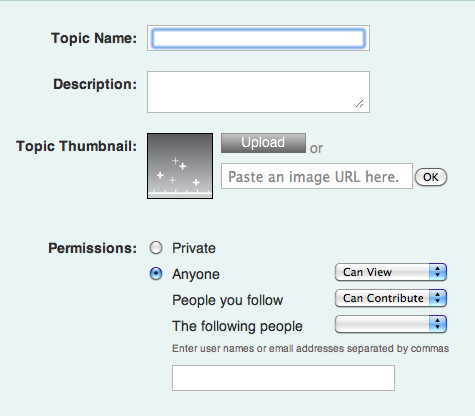Click inside the Description text area
Viewport: 475px width, 416px height.
click(x=258, y=92)
